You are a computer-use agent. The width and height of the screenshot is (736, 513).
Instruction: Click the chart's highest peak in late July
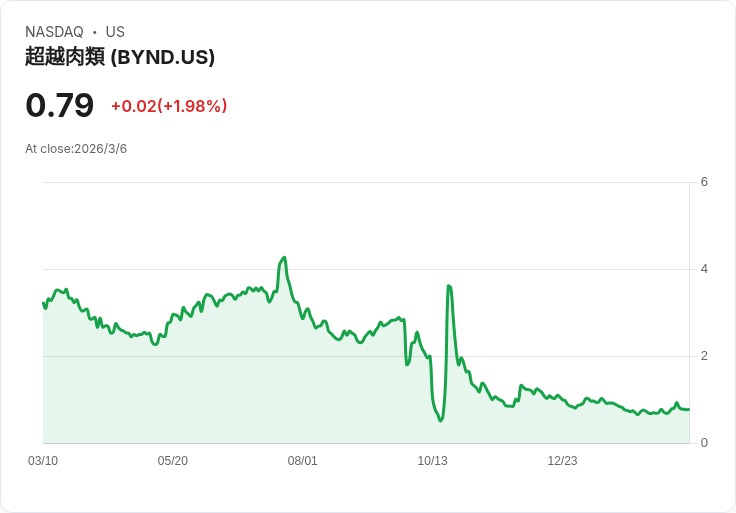tap(284, 258)
